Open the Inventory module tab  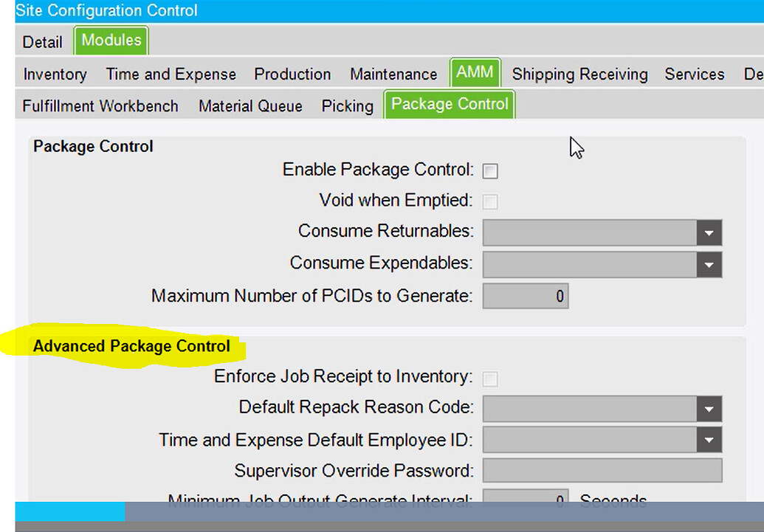[x=54, y=74]
